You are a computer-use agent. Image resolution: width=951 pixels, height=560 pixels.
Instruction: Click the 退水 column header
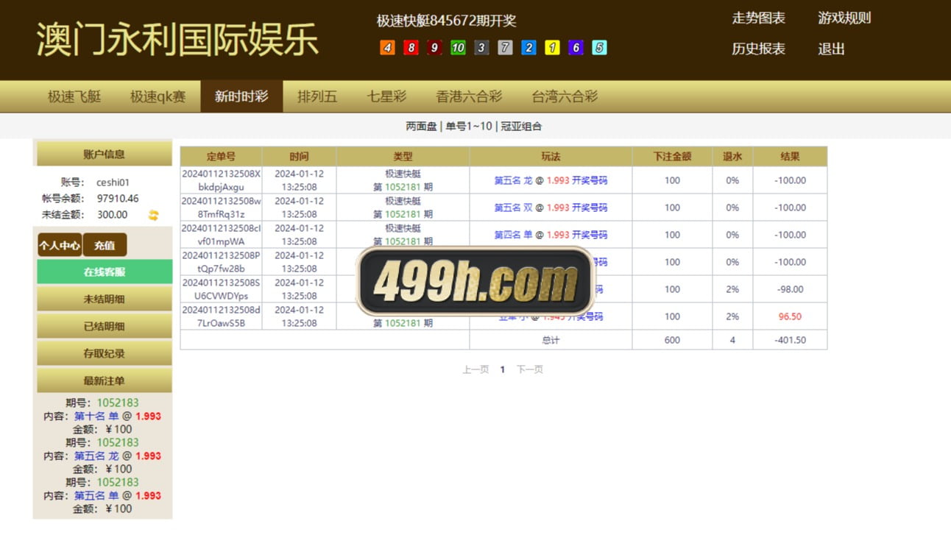(x=732, y=157)
